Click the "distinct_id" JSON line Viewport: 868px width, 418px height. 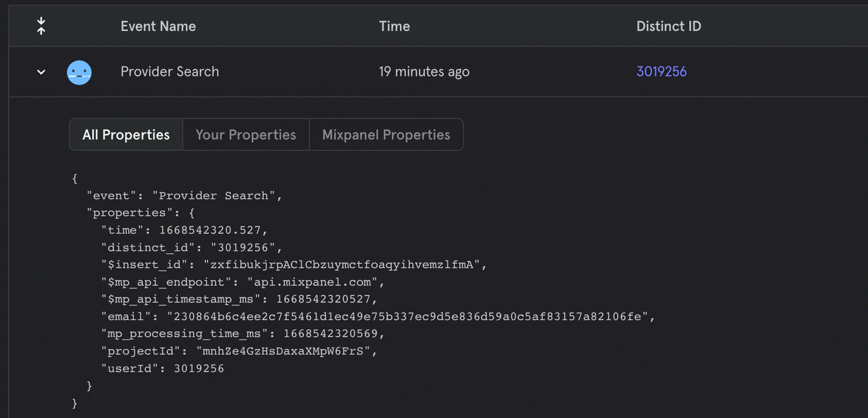[x=192, y=248]
